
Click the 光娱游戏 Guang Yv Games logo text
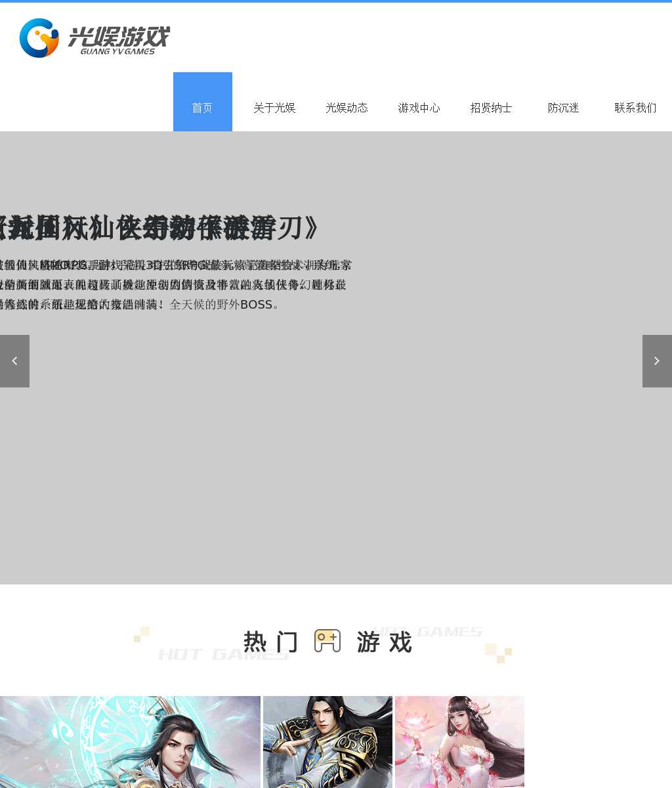[x=119, y=40]
